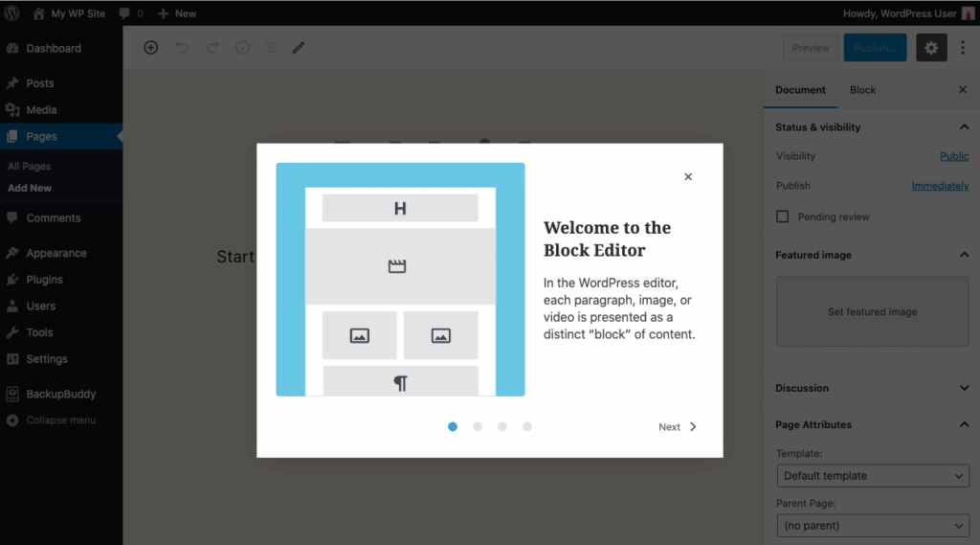
Task: Expand the Discussion section
Action: (x=873, y=388)
